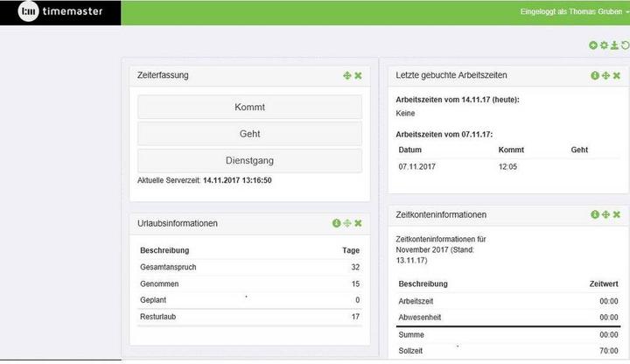Click the Arbeitszeit row label

[416, 301]
